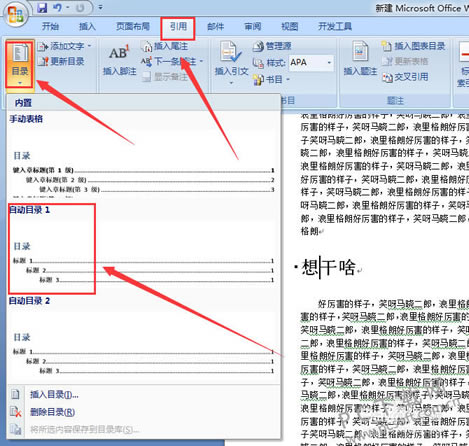Open 管理源 source manager
Viewport: 469px width, 446px height.
tap(272, 46)
